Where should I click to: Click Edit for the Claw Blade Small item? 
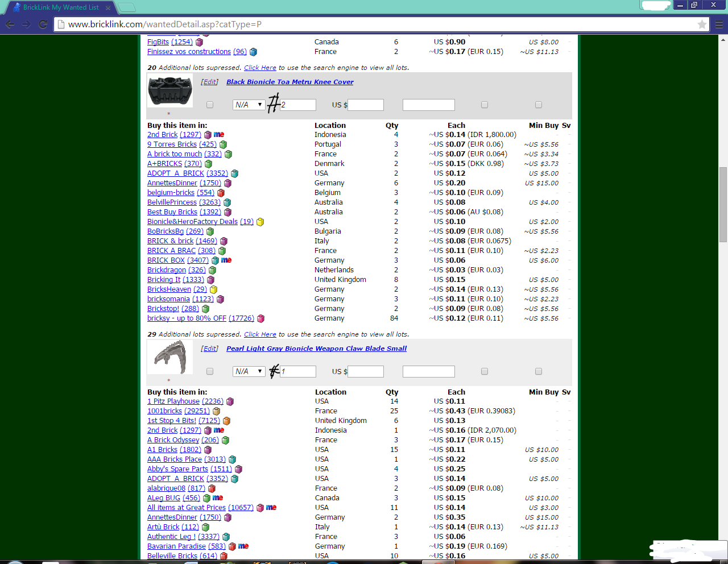tap(210, 349)
